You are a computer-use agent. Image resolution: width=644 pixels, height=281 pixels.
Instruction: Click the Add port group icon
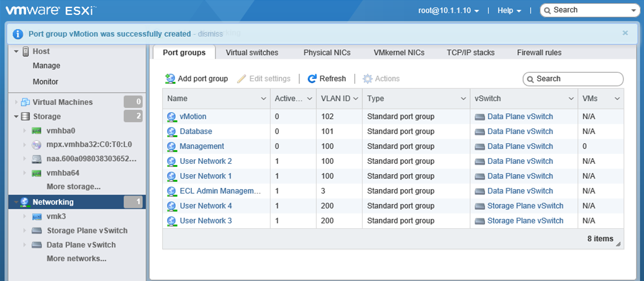(x=170, y=79)
